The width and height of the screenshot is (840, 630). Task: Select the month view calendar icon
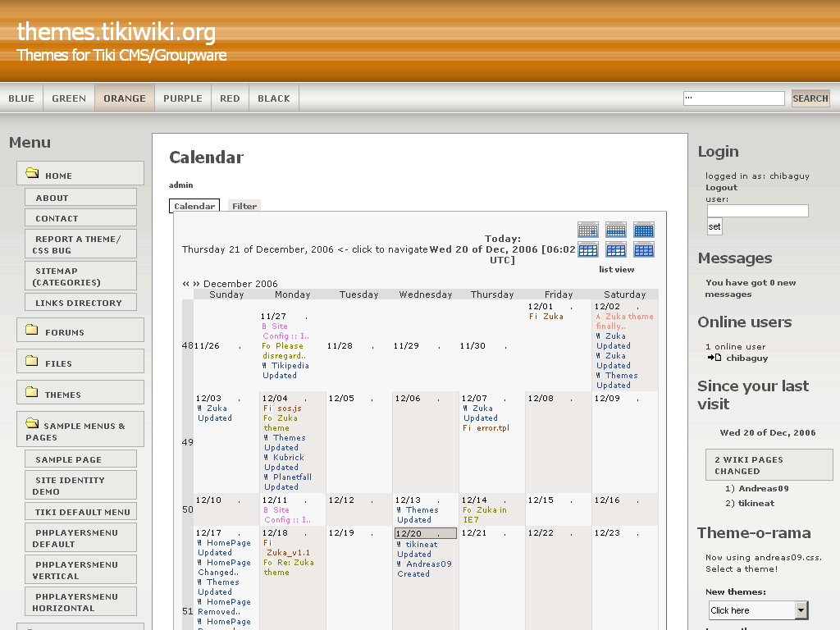pyautogui.click(x=643, y=230)
